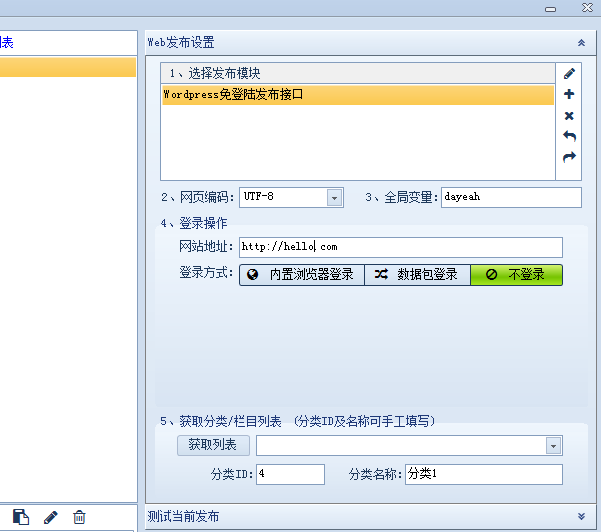Click the 分类名称 input field
The width and height of the screenshot is (601, 532).
[483, 474]
